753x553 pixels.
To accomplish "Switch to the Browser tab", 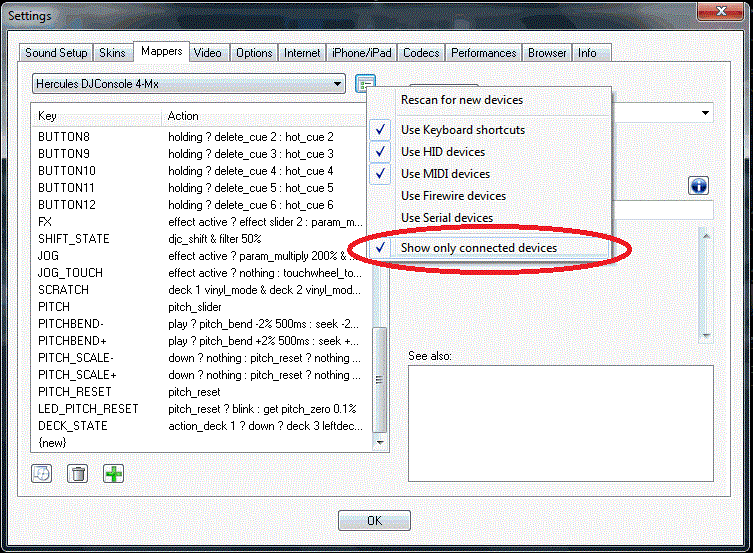I will [x=547, y=53].
